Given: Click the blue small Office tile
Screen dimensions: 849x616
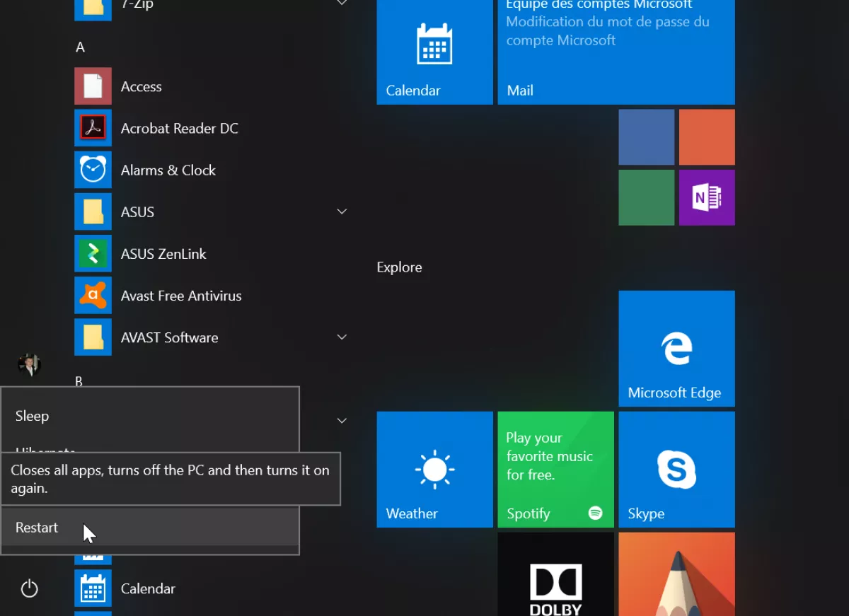Looking at the screenshot, I should click(647, 137).
